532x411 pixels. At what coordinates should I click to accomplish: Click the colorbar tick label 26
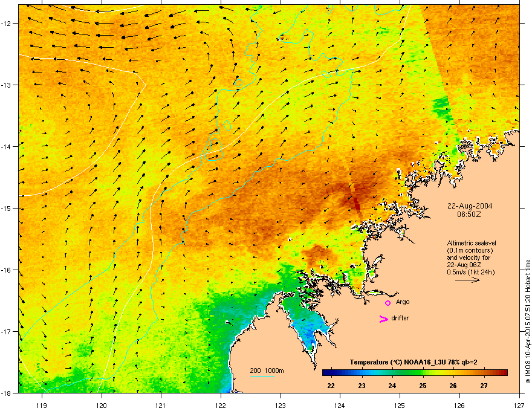pyautogui.click(x=453, y=386)
